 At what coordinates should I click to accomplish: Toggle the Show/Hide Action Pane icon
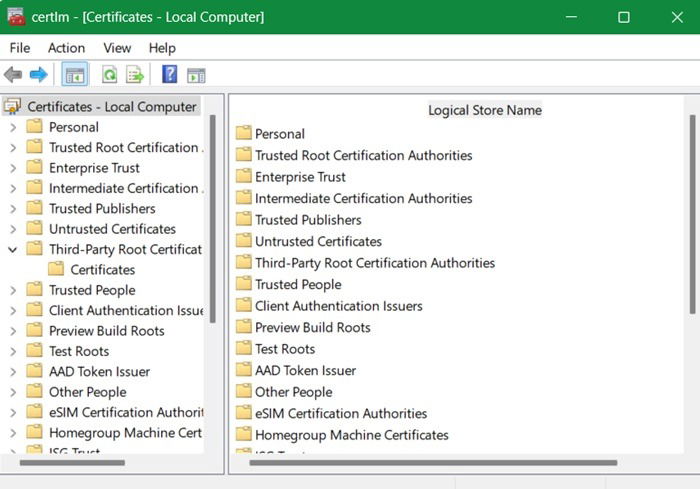(196, 75)
